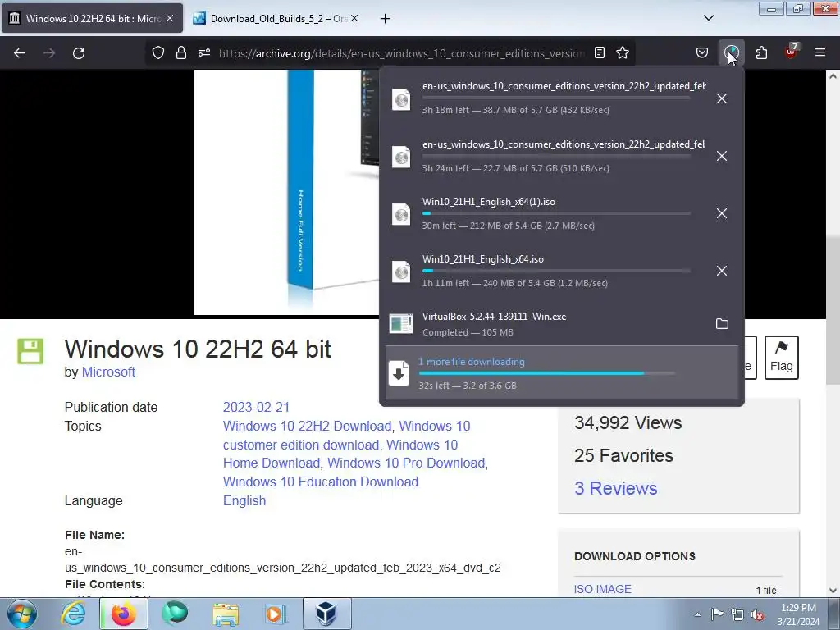
Task: Click the download arrow summary icon
Action: click(x=399, y=373)
